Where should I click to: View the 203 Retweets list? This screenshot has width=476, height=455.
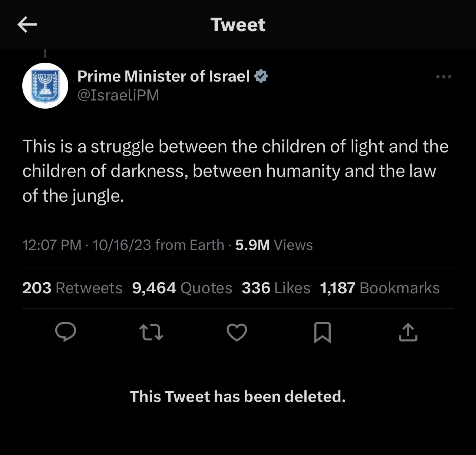click(x=72, y=288)
